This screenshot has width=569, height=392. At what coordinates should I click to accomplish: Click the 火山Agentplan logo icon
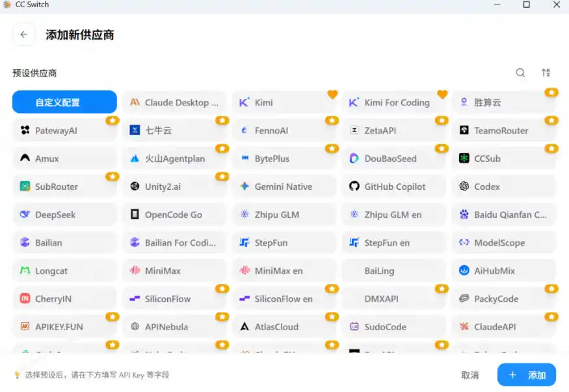point(135,158)
